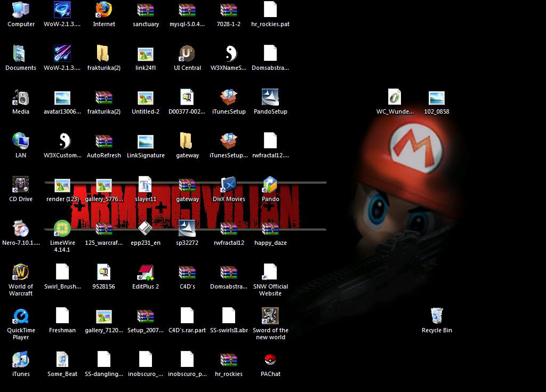Launch PAChat Pokeball icon
This screenshot has height=392, width=546.
270,360
